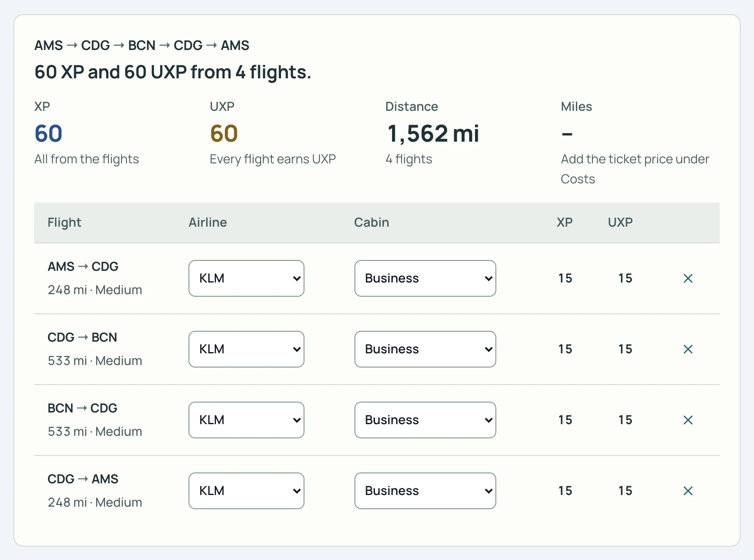Click the UXP column header in table
The width and height of the screenshot is (754, 560).
click(x=620, y=222)
